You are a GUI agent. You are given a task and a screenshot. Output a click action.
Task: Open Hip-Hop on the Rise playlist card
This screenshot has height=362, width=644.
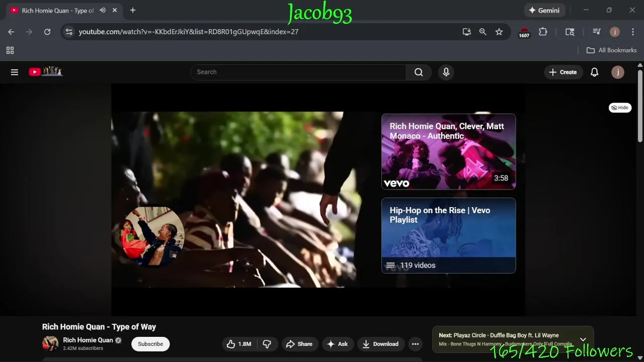pos(448,235)
